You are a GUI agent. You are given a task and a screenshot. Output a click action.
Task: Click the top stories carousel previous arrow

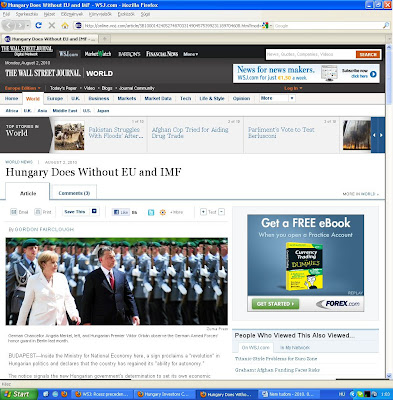[374, 135]
